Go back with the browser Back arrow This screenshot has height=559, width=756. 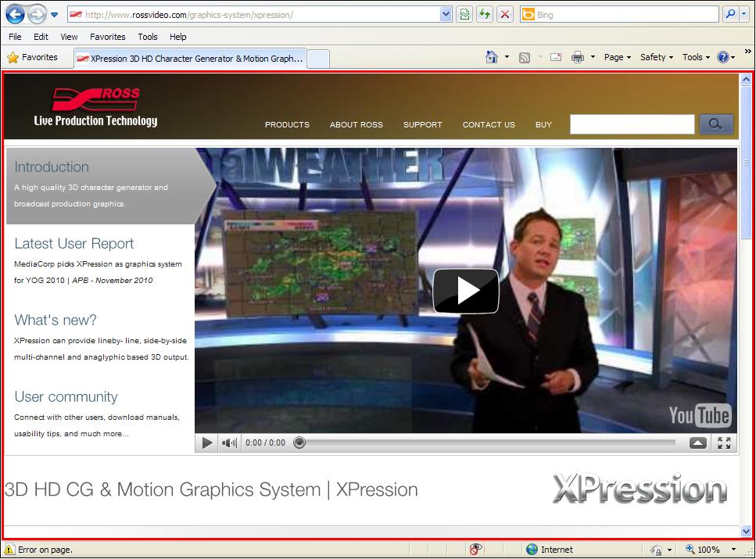click(15, 15)
